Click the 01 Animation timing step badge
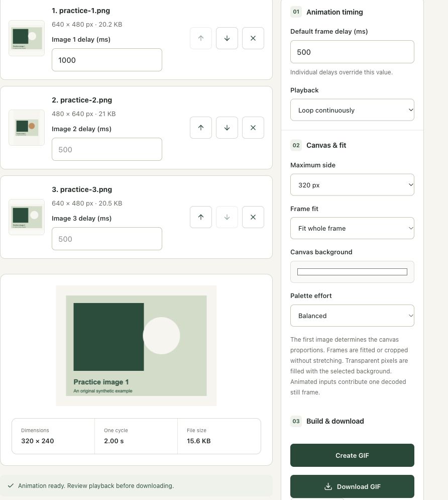Viewport: 448px width, 500px height. tap(296, 12)
